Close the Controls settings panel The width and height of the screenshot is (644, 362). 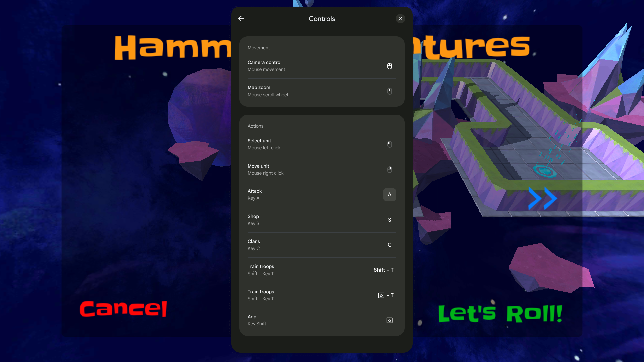click(401, 18)
